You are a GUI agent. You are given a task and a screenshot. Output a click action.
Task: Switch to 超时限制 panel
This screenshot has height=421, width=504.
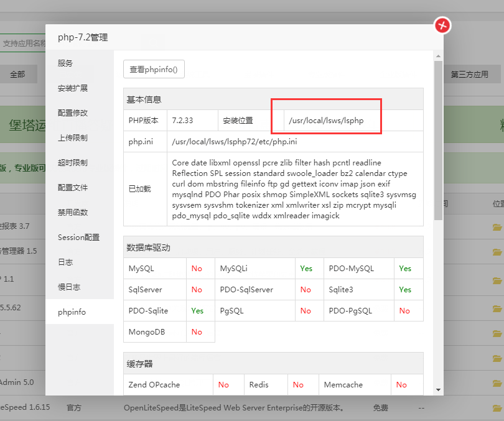pyautogui.click(x=73, y=163)
